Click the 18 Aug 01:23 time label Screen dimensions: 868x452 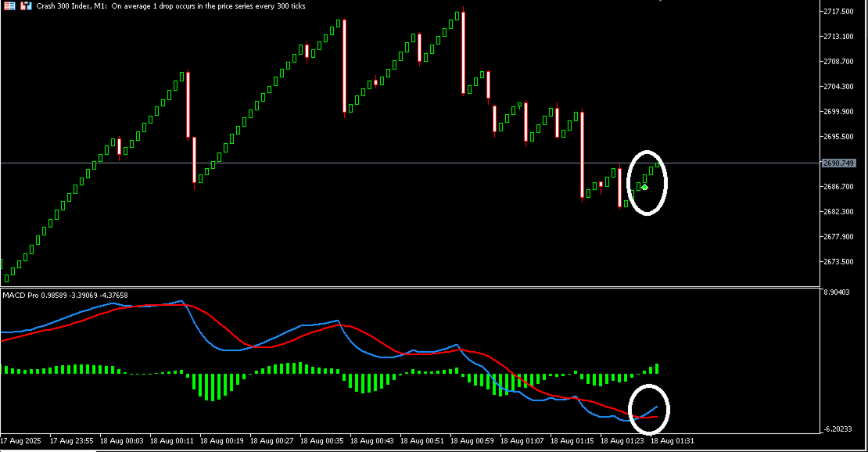(x=622, y=441)
